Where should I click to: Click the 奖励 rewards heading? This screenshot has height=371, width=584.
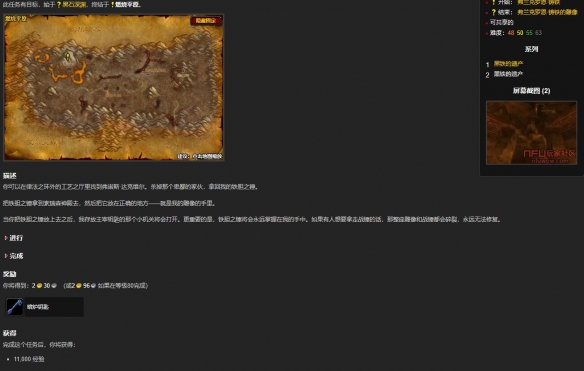coord(10,274)
